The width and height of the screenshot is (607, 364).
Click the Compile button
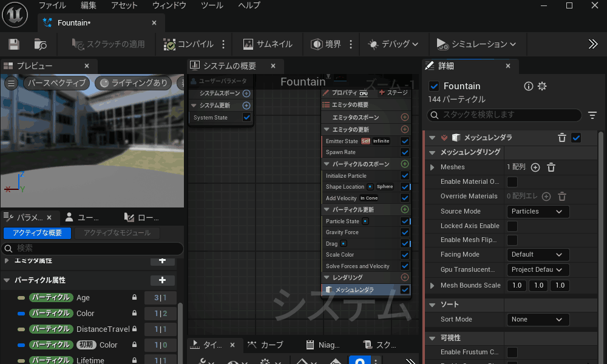coord(188,44)
